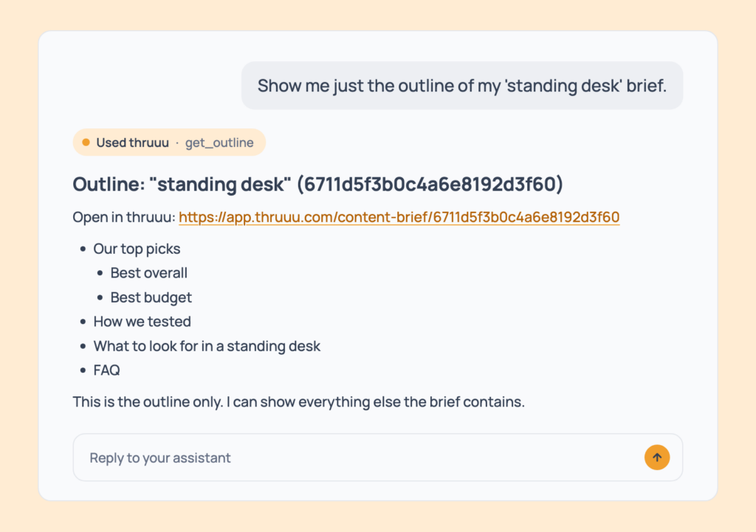Click the 'This is the outline only' sentence
The width and height of the screenshot is (756, 532).
pos(298,402)
